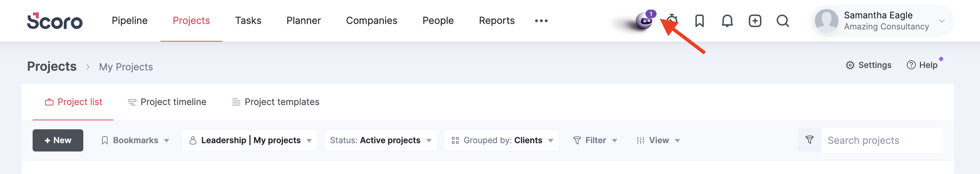Switch to Project timeline tab
This screenshot has width=980, height=174.
click(167, 102)
